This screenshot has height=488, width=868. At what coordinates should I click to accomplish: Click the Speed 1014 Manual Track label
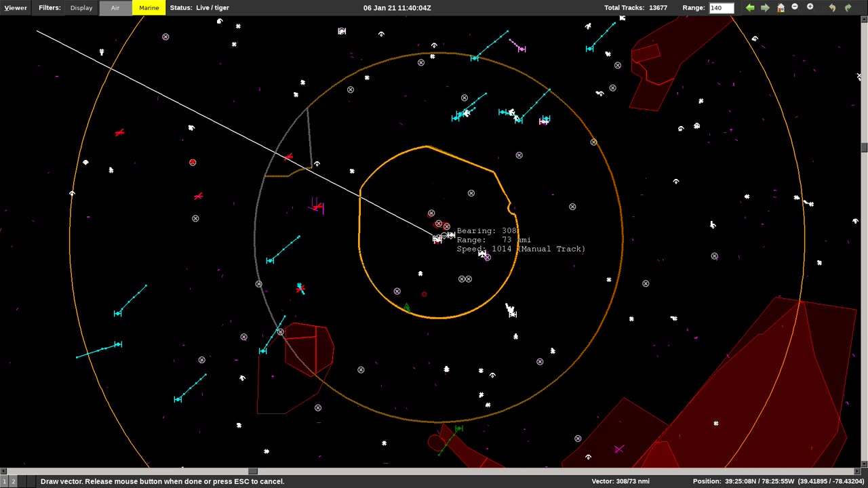(521, 249)
